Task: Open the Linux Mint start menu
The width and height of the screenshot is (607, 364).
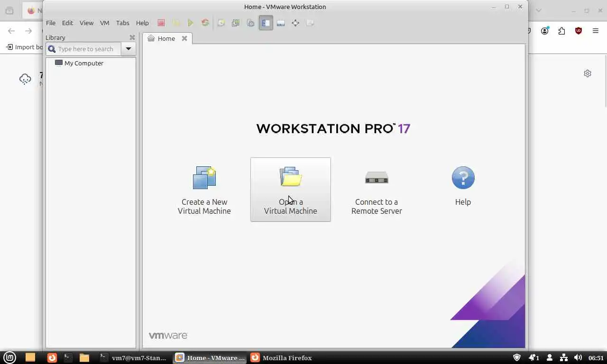Action: pos(9,357)
